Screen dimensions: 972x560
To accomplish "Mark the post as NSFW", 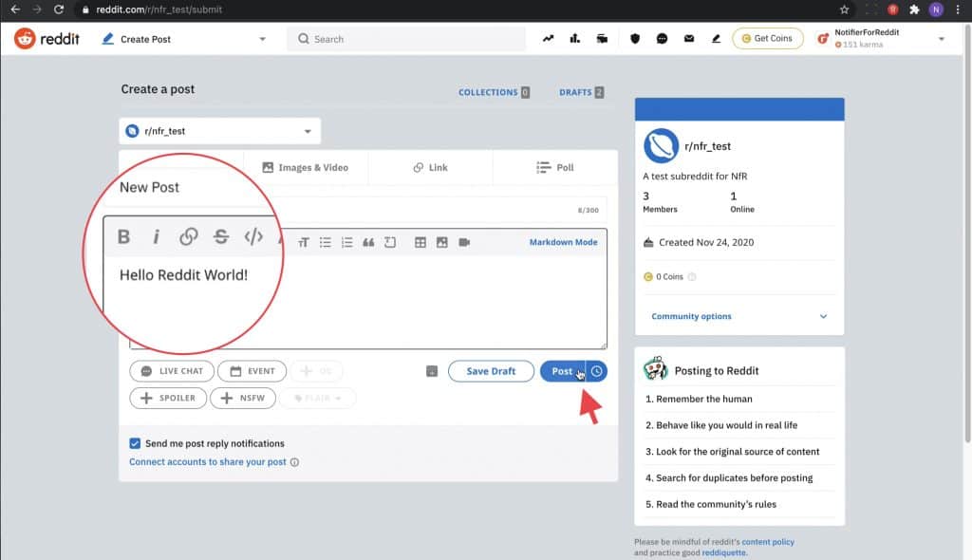I will (243, 398).
